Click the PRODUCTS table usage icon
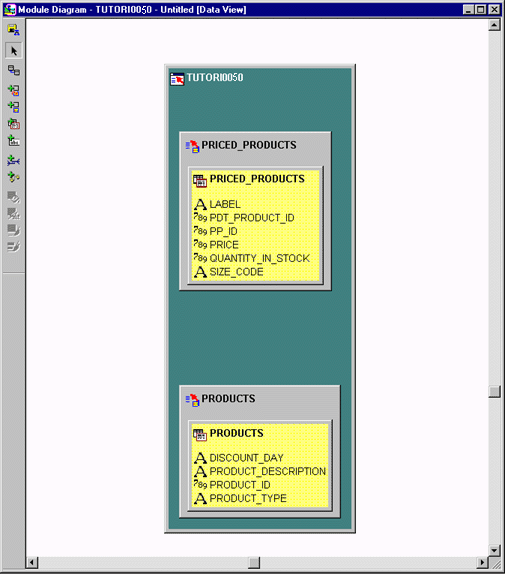 coord(200,435)
